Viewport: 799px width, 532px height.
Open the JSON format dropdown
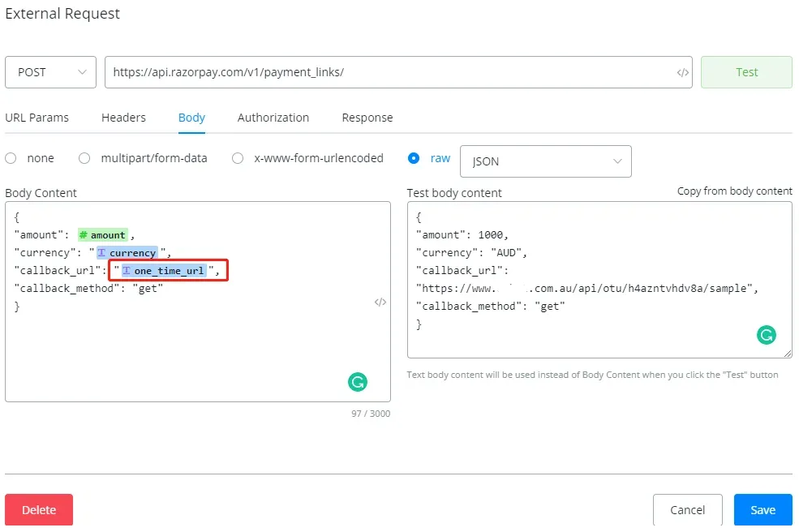click(546, 161)
